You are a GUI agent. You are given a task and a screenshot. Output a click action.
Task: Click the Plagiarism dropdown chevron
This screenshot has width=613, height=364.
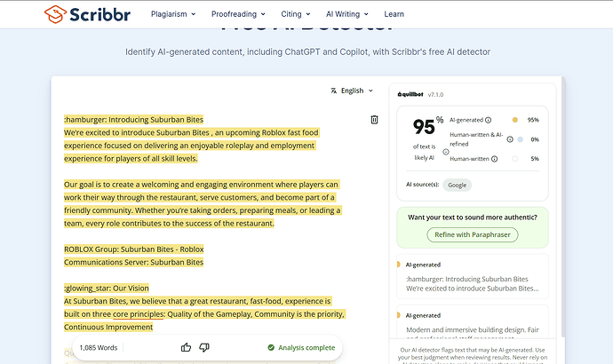coord(193,14)
